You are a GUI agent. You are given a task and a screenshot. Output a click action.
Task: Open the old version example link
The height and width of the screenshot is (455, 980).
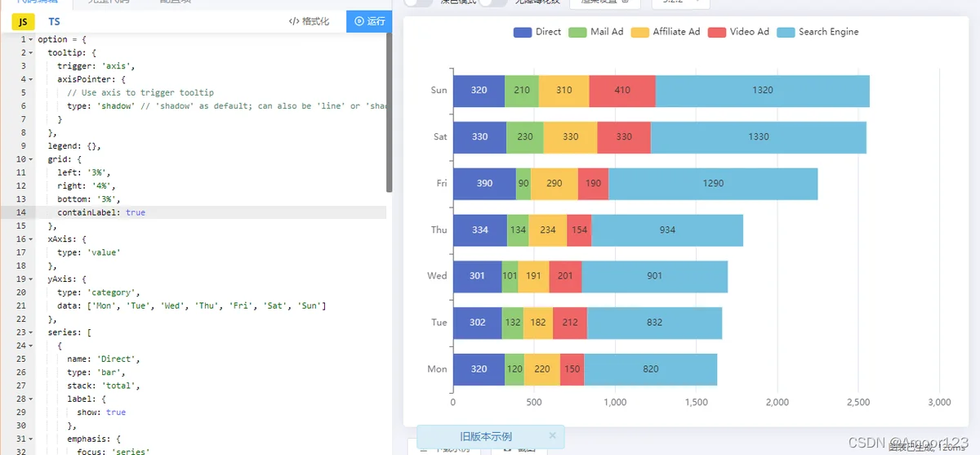[x=486, y=436]
